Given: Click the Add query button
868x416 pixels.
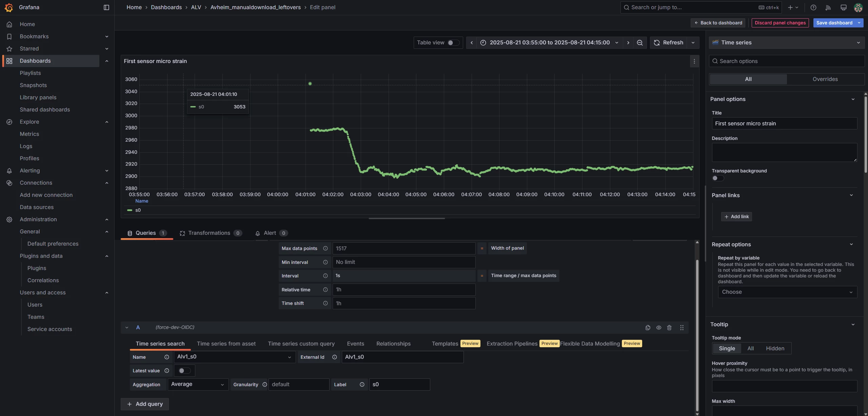Looking at the screenshot, I should (x=145, y=404).
